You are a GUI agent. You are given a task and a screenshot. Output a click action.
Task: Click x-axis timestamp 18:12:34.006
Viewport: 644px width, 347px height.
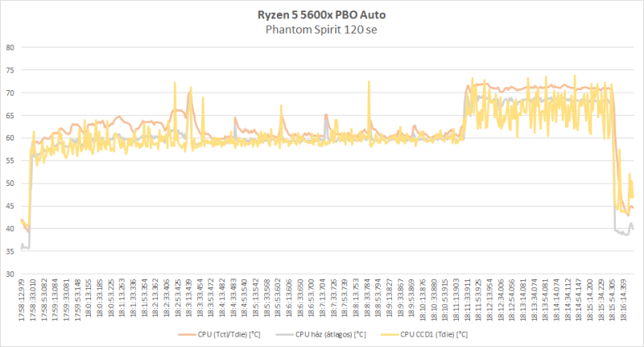coord(500,300)
